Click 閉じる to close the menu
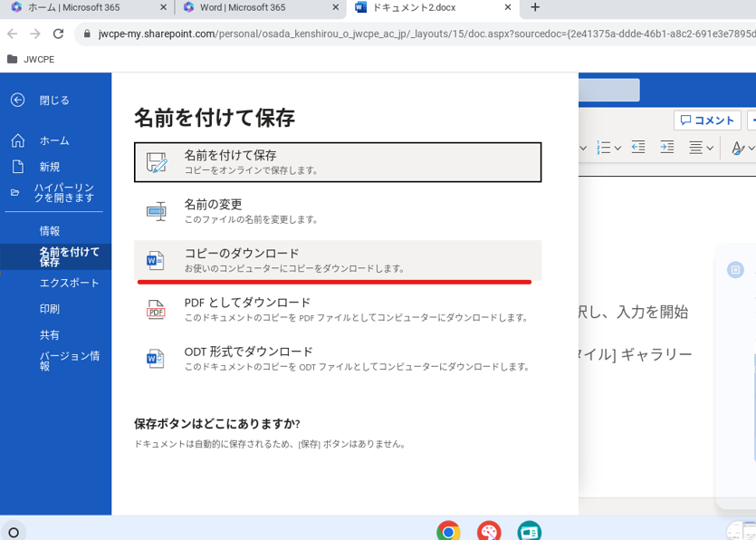The width and height of the screenshot is (756, 540). coord(54,101)
